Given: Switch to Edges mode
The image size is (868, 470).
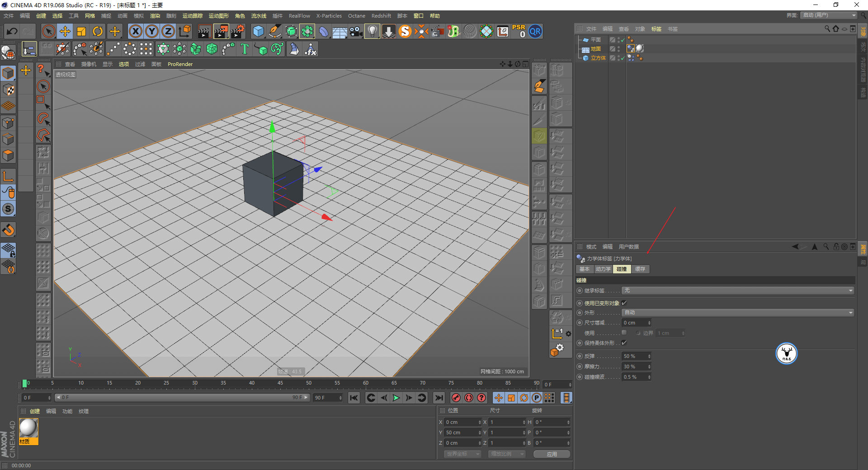Looking at the screenshot, I should click(x=8, y=139).
